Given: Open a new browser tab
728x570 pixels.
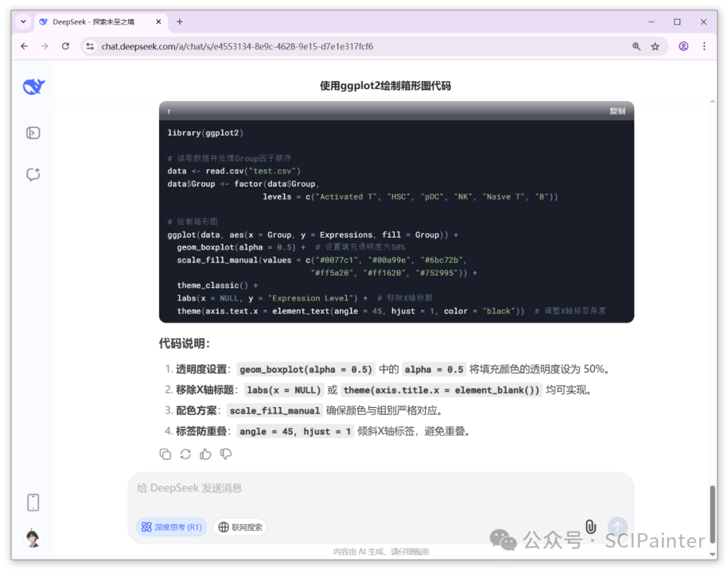Looking at the screenshot, I should point(180,22).
